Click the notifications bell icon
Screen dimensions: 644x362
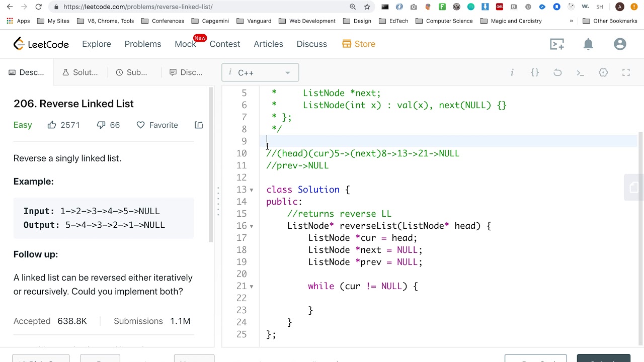click(x=588, y=44)
